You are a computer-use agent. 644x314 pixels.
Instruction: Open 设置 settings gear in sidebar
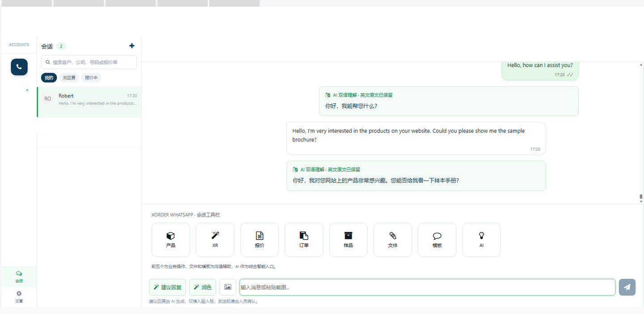coord(19,297)
